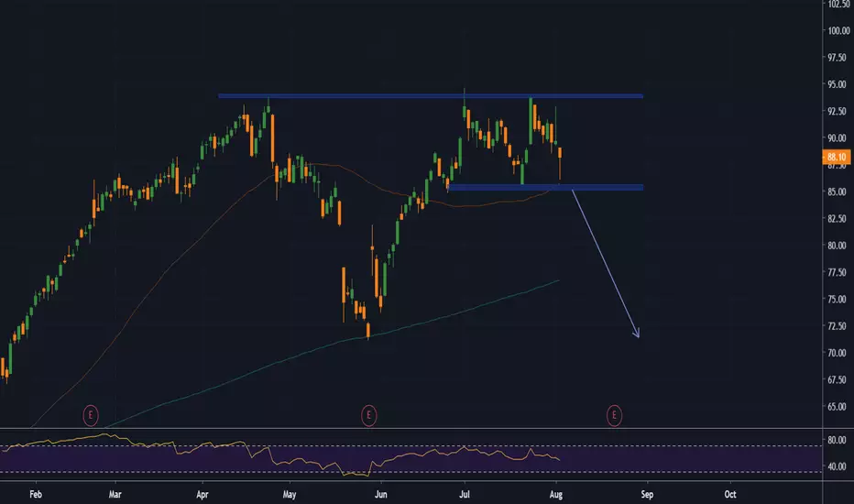Screen dimensions: 854x504
Task: Click the 80.00 price axis label
Action: (837, 246)
